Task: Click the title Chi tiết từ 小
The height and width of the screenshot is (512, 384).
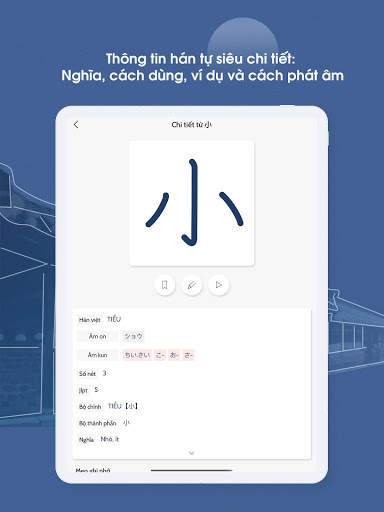Action: (x=191, y=125)
